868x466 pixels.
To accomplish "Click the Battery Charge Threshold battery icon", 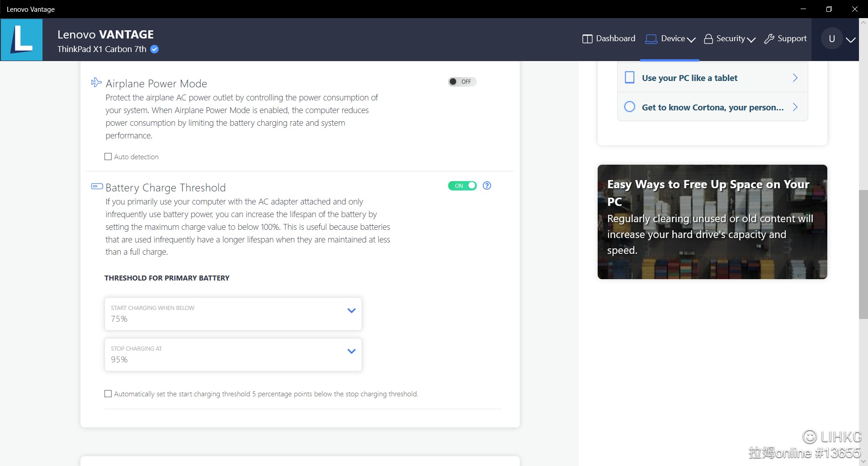I will (97, 186).
